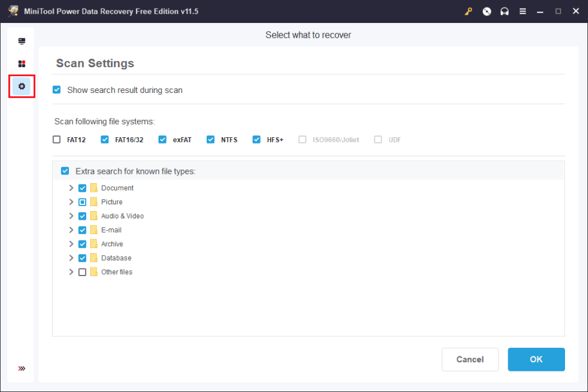Expand the Archive tree node
This screenshot has width=588, height=392.
point(71,244)
